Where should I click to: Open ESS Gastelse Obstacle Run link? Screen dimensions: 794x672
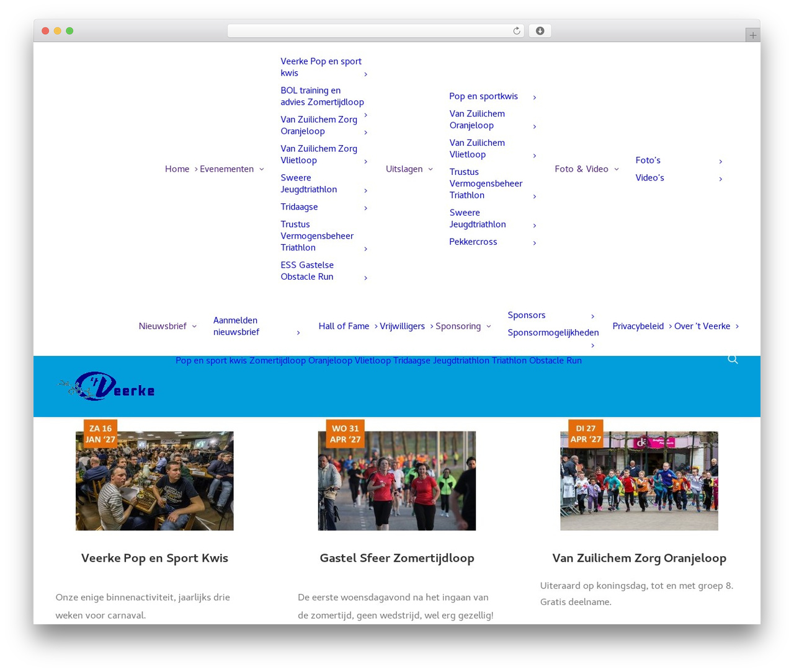[x=307, y=271]
